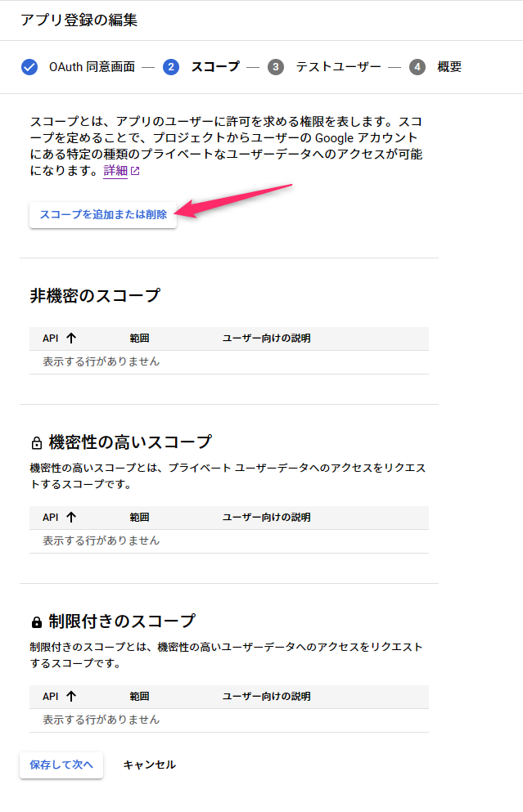523x812 pixels.
Task: Click the closed lock icon for 制限付きのスコープ
Action: 37,622
